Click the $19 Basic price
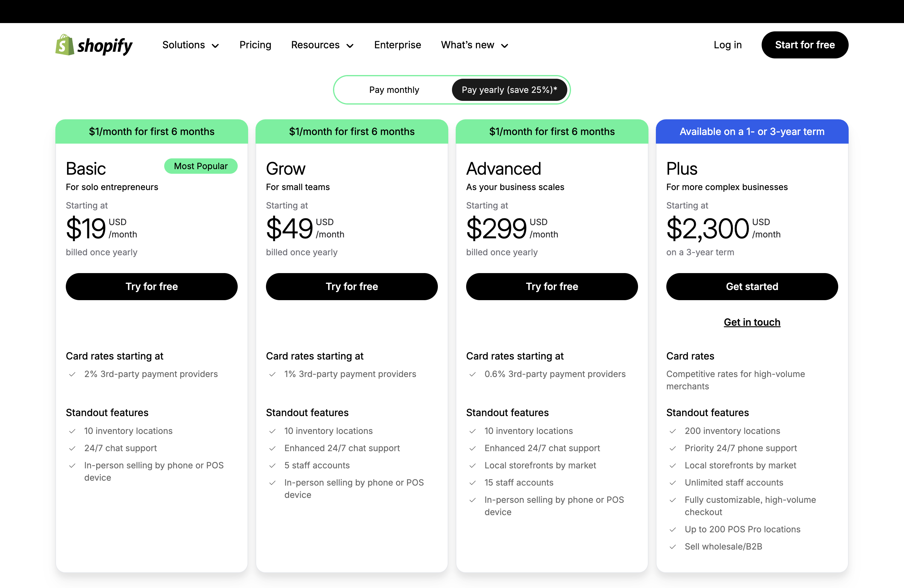This screenshot has height=588, width=904. pos(86,228)
